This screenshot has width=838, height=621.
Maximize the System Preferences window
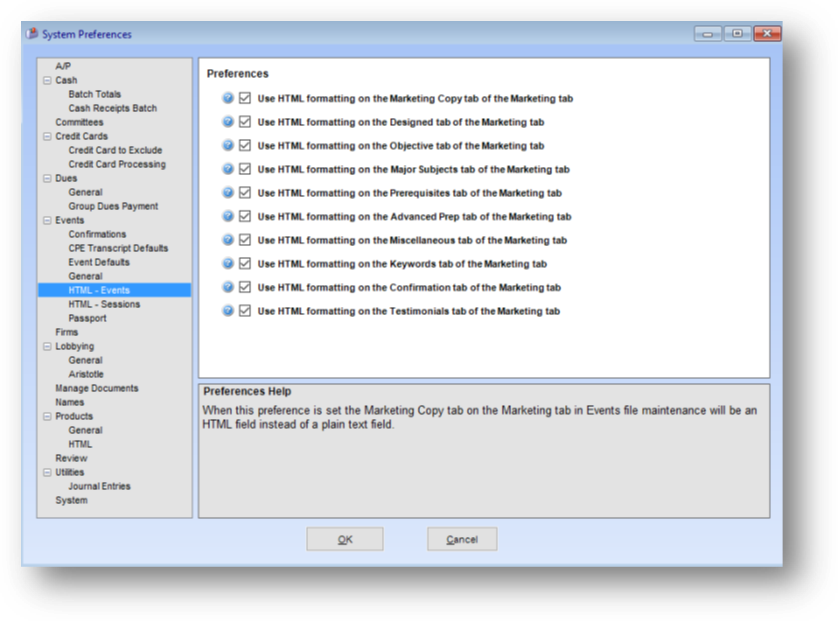pos(737,34)
